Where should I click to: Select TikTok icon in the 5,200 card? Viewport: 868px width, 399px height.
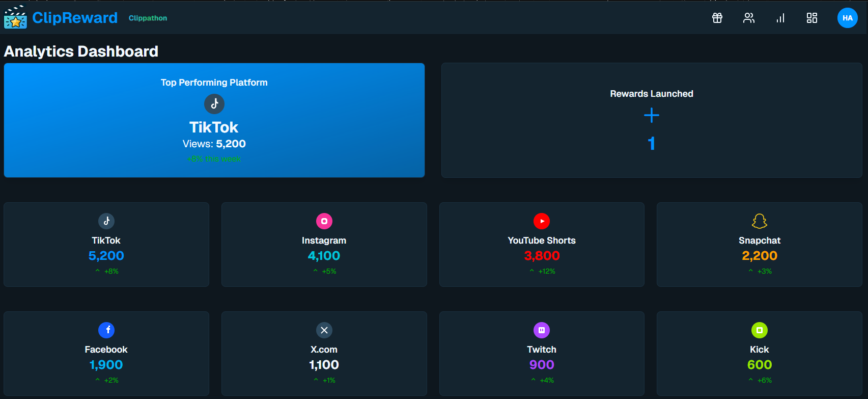point(106,221)
